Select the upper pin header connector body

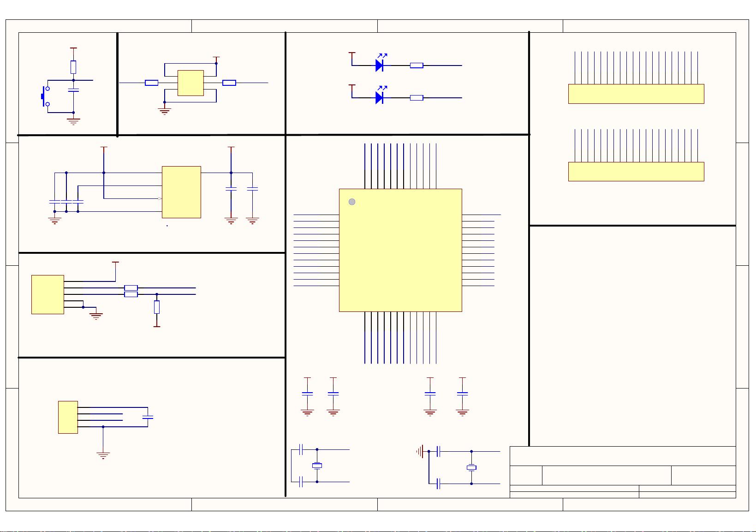pyautogui.click(x=636, y=94)
